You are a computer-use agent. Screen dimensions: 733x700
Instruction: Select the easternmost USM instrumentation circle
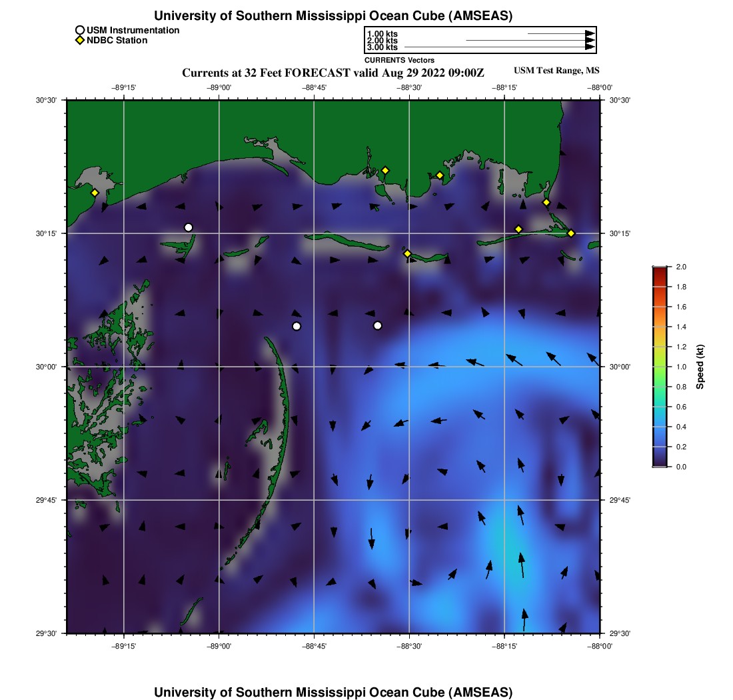[378, 325]
